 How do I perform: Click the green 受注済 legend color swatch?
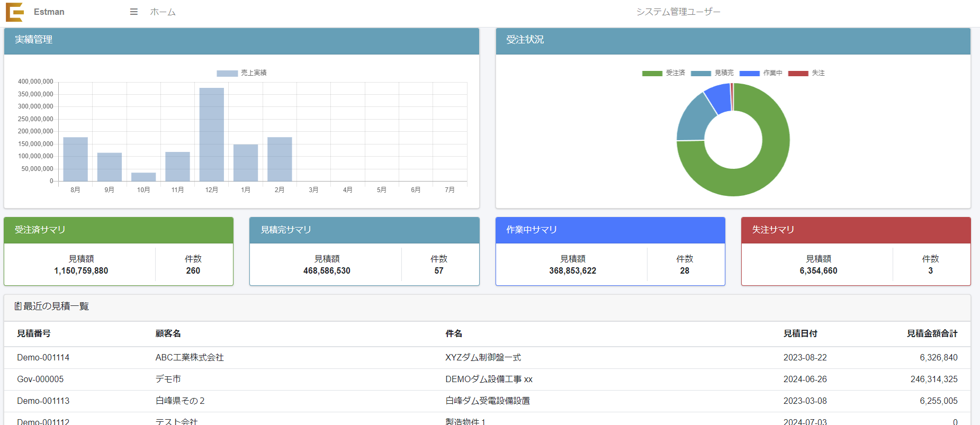coord(652,74)
